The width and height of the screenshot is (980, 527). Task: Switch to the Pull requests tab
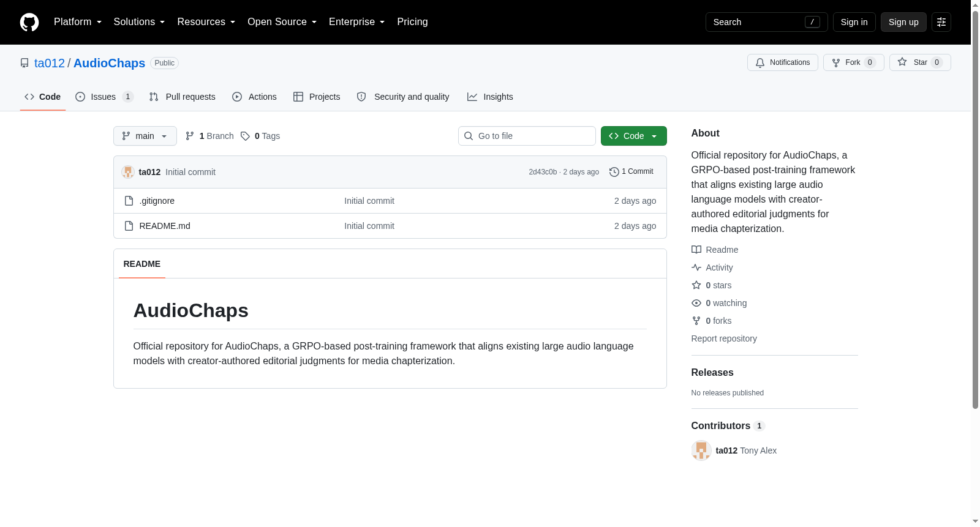183,97
